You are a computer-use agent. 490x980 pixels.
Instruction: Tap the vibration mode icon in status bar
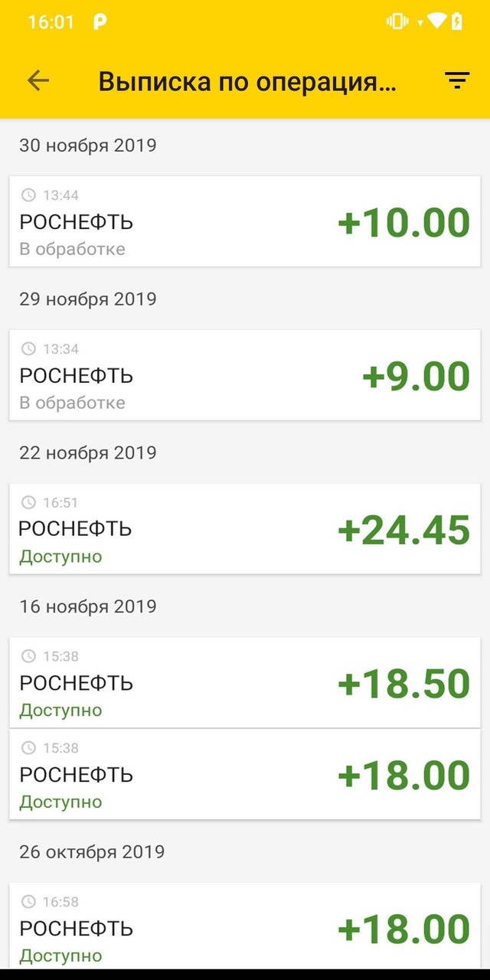click(x=398, y=21)
